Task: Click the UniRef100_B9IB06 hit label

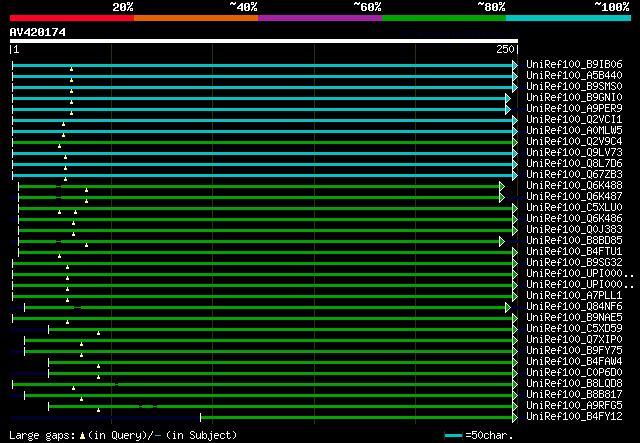Action: [x=574, y=64]
